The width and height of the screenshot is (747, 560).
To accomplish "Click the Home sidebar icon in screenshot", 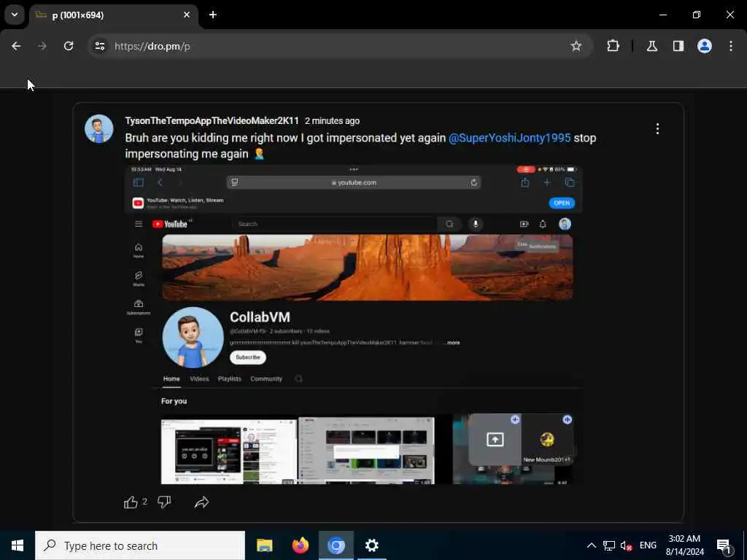I will tap(139, 250).
